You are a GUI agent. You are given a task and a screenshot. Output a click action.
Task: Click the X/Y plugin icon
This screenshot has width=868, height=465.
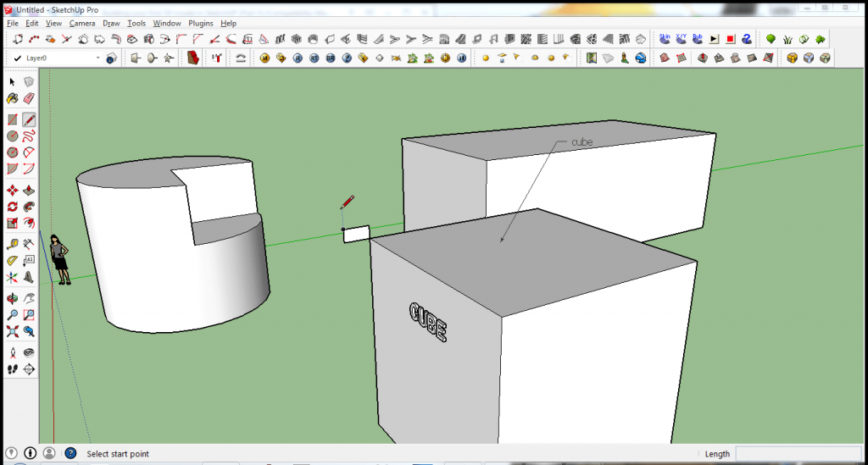[681, 39]
